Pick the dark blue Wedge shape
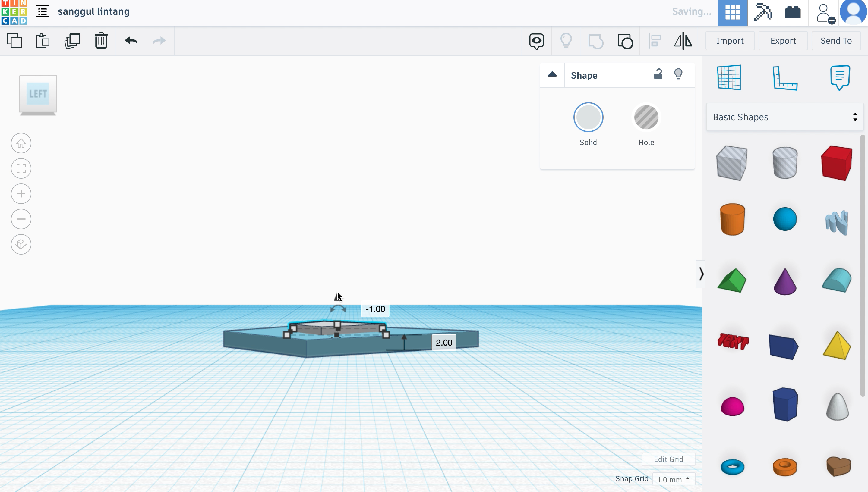 (784, 347)
